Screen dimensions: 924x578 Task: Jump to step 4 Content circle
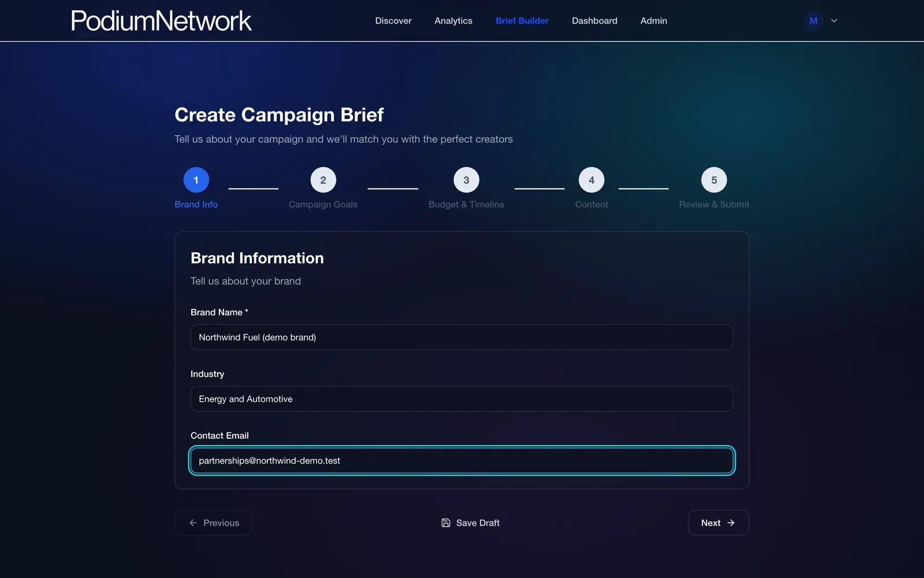tap(591, 180)
